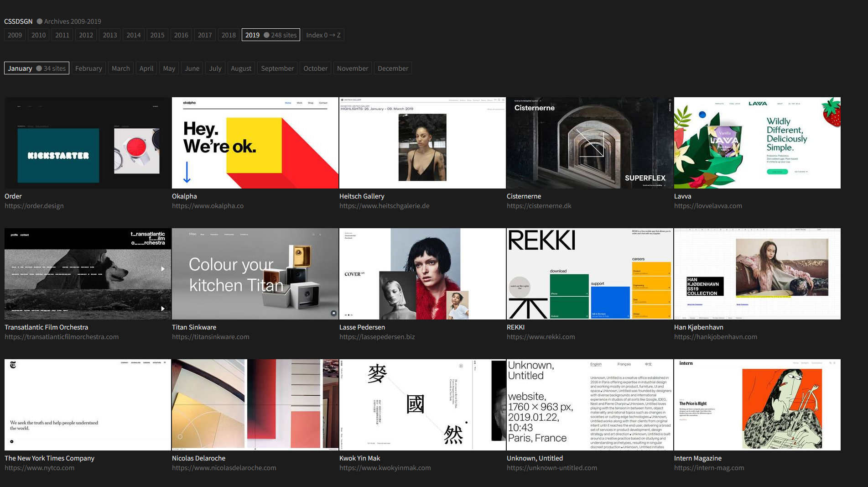The width and height of the screenshot is (868, 487).
Task: Click the CSSDSGN site logo text
Action: coord(18,21)
